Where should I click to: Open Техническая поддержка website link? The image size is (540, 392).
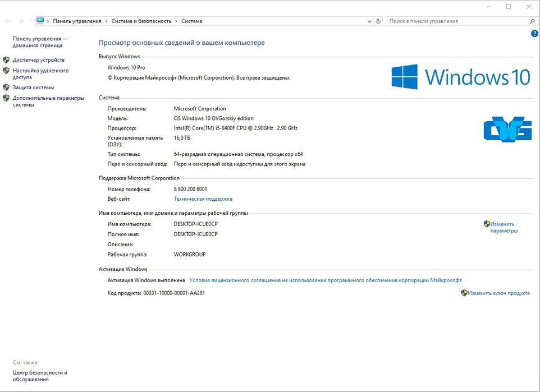tap(203, 199)
